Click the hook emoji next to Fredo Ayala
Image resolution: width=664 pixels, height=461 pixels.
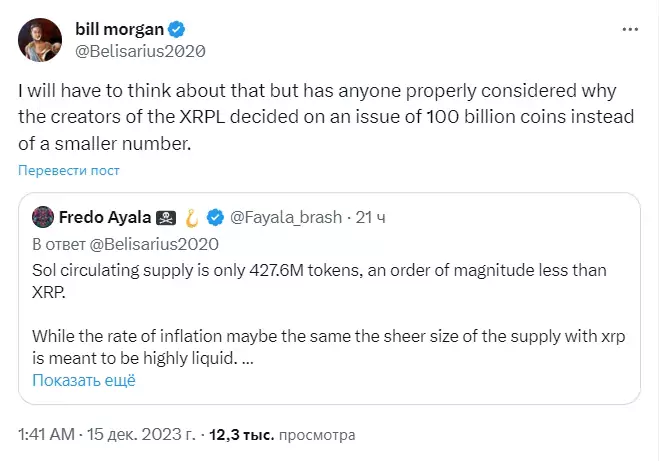(191, 218)
